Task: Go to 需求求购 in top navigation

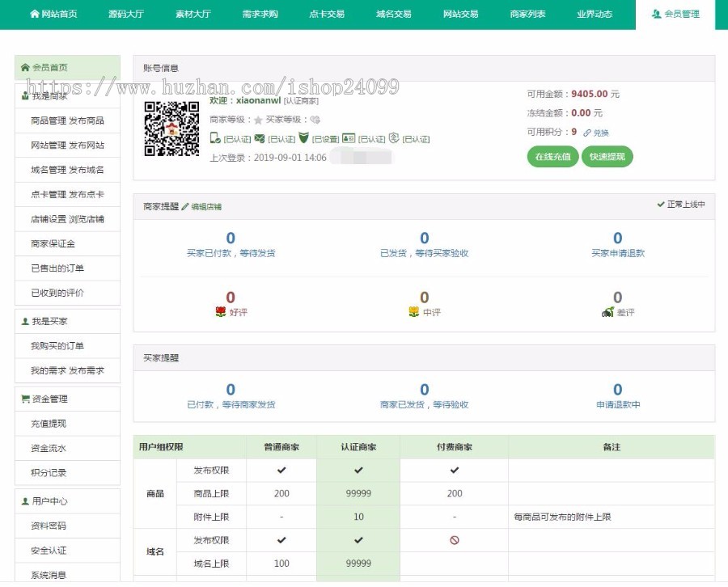Action: (x=260, y=14)
